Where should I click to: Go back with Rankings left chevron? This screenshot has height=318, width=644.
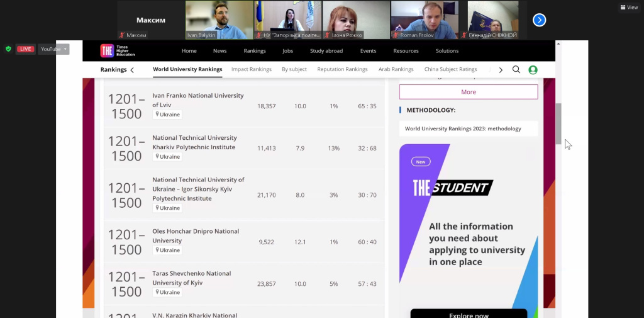pyautogui.click(x=132, y=70)
